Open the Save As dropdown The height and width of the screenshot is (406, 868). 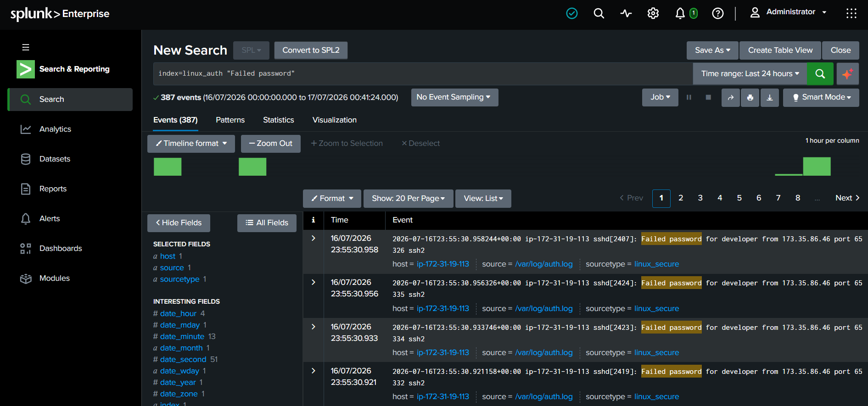click(x=712, y=50)
